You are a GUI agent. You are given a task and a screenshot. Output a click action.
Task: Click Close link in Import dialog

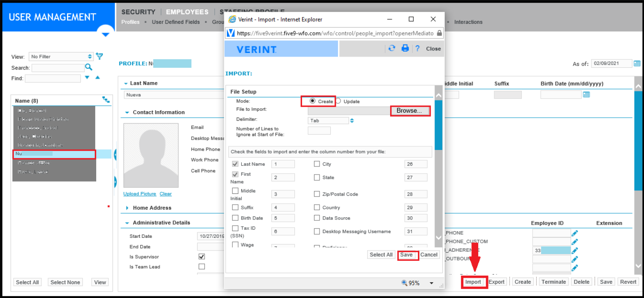click(x=433, y=48)
